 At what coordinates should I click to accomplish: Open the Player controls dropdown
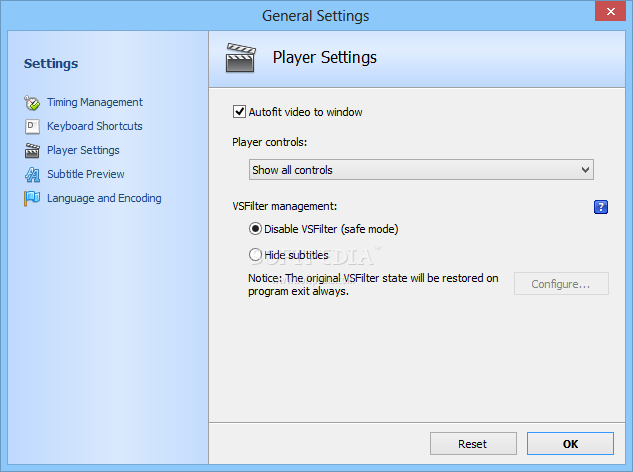(421, 170)
